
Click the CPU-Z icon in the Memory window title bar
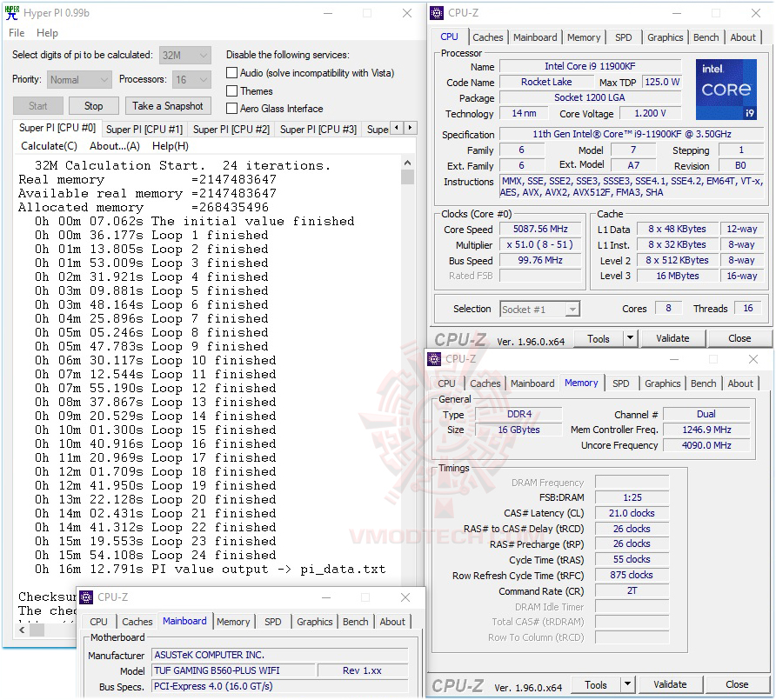tap(434, 359)
